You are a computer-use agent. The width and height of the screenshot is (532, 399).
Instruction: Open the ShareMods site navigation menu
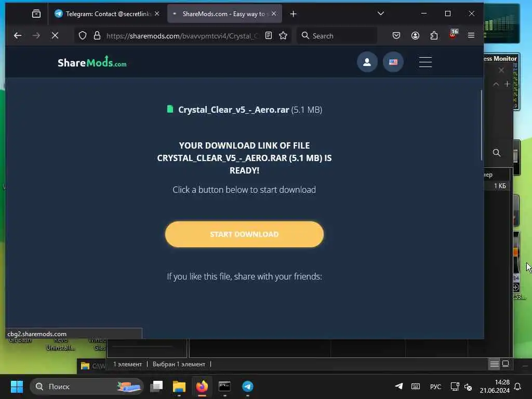click(425, 62)
